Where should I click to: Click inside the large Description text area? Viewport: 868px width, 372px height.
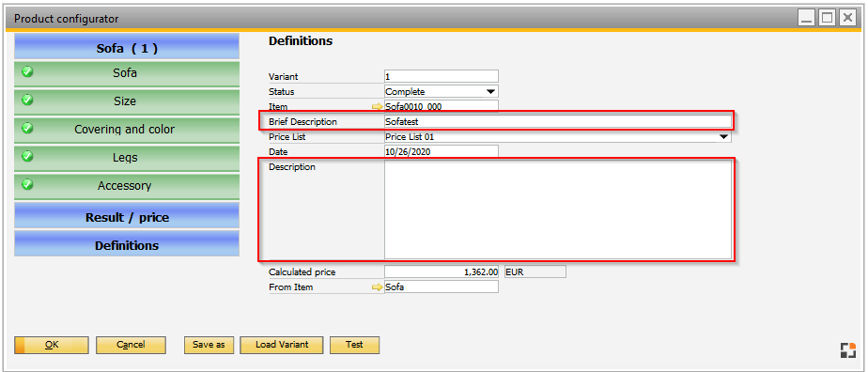click(x=557, y=209)
